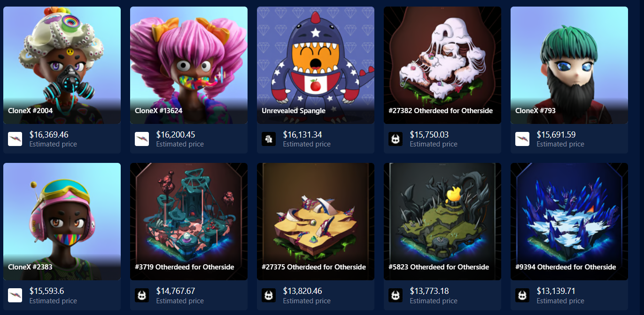Click the Otherdeed collection icon beside $15,750.03

[396, 139]
